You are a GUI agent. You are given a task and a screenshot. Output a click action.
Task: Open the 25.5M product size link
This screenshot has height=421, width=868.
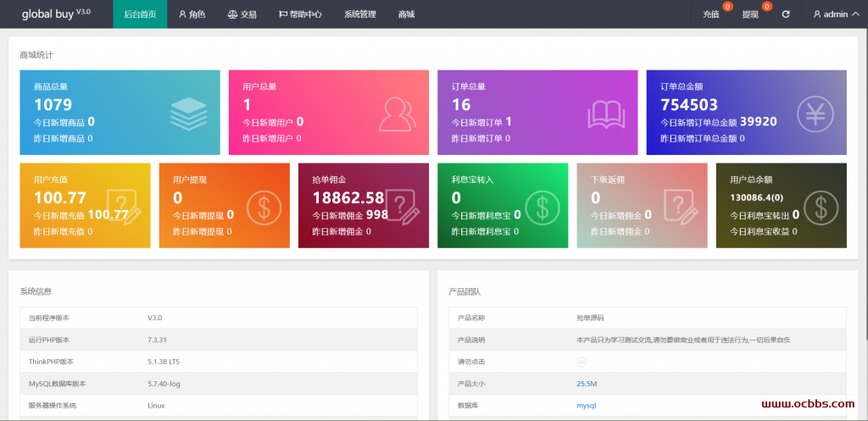[587, 384]
